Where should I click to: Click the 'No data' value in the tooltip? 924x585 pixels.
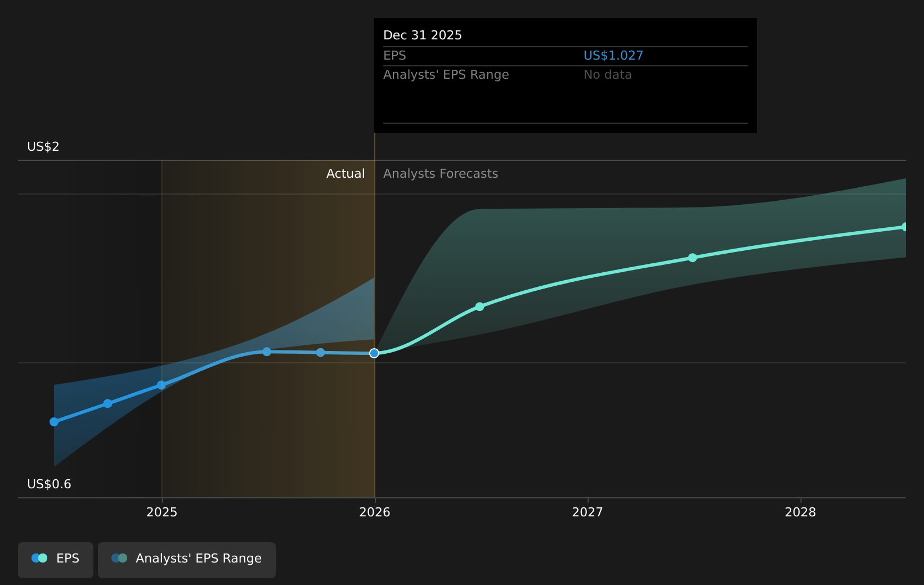pyautogui.click(x=607, y=75)
